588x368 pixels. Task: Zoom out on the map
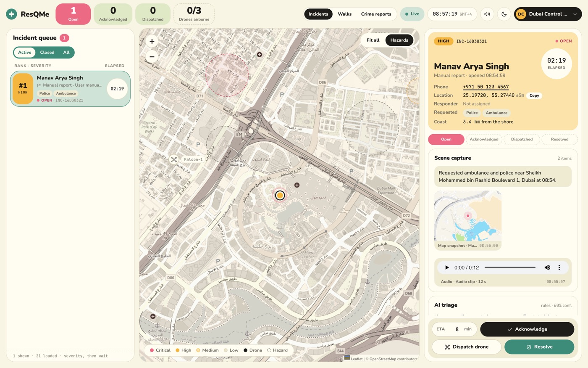[152, 56]
